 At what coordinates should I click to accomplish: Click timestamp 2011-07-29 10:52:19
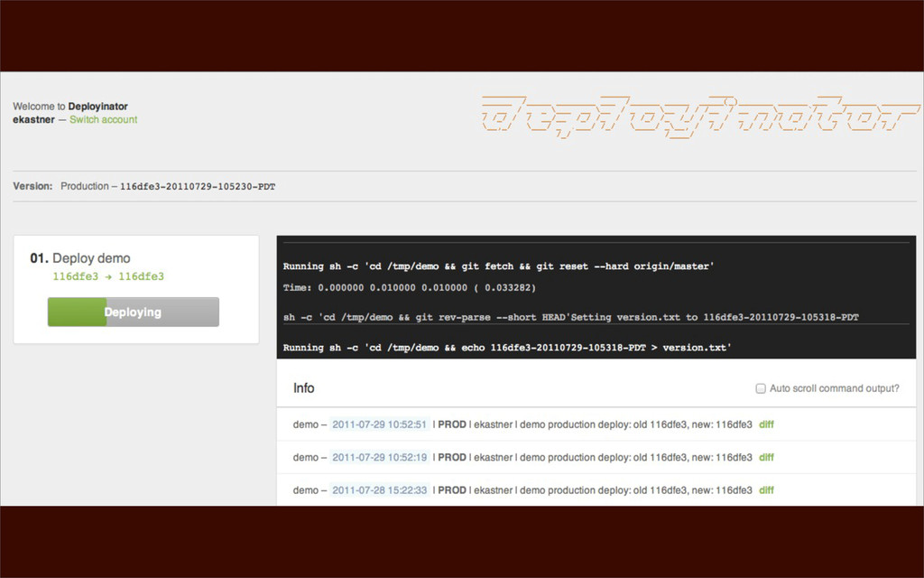(380, 457)
